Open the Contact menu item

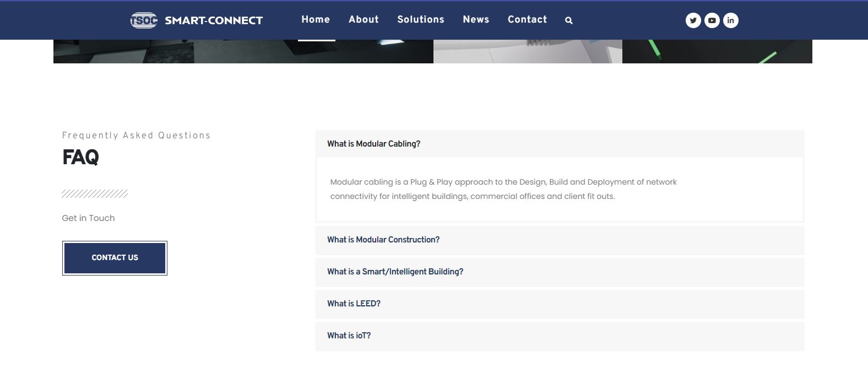(x=527, y=19)
